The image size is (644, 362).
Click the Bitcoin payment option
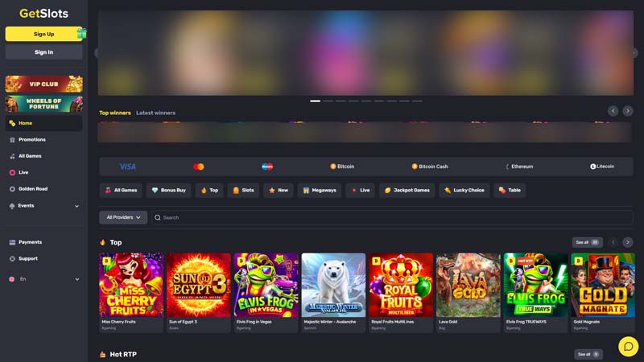pyautogui.click(x=342, y=167)
